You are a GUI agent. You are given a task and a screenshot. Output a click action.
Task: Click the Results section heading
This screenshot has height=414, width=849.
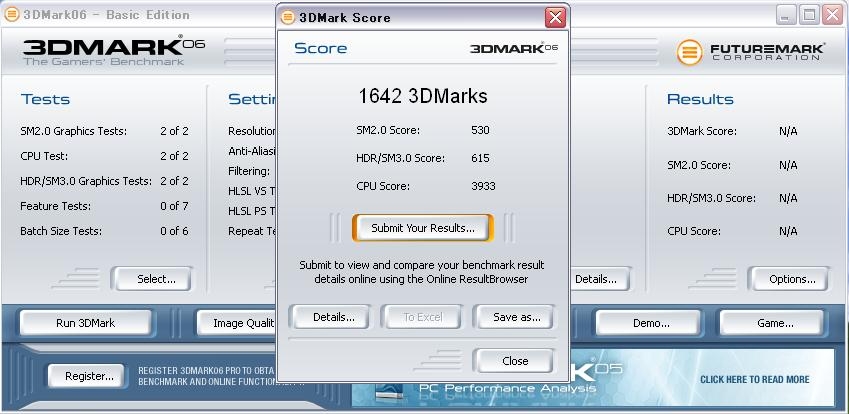point(700,99)
